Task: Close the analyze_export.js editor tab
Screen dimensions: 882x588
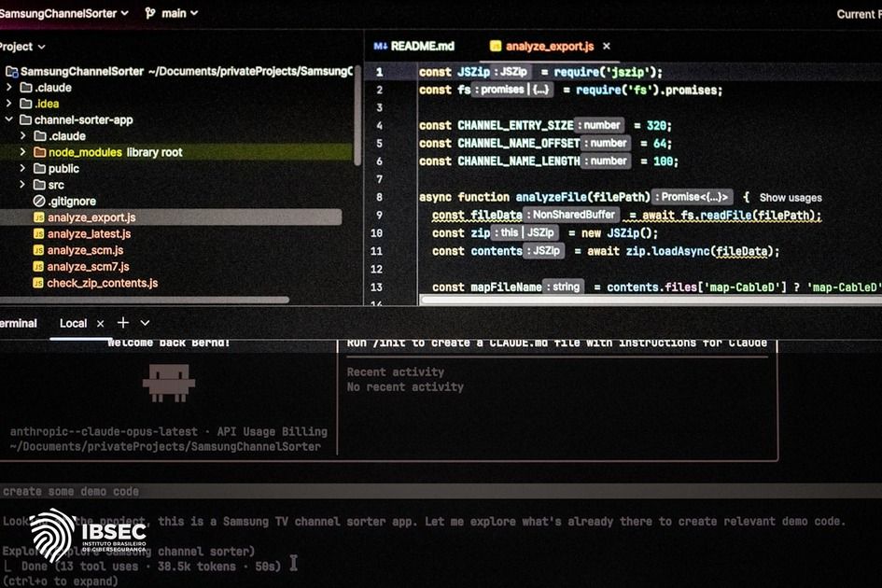Action: [x=607, y=46]
